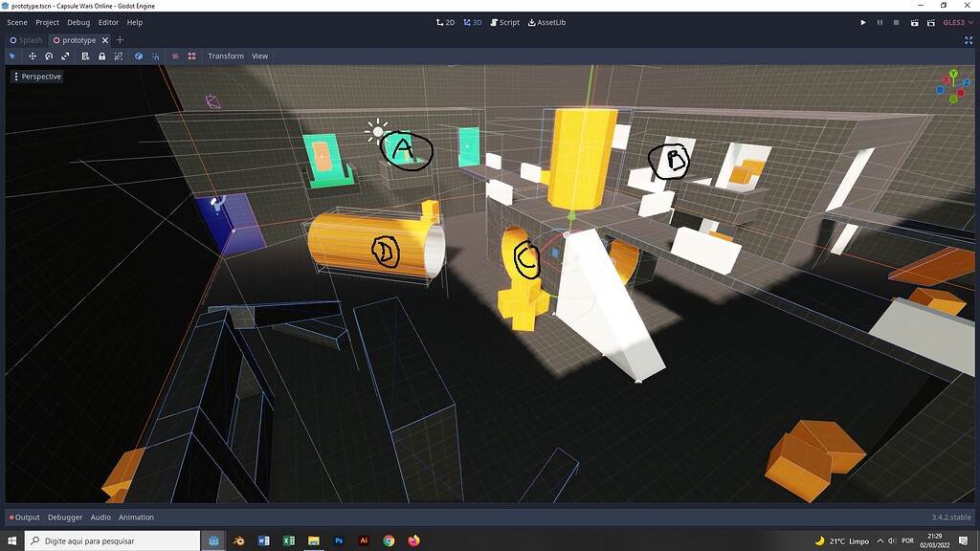Open the Debugger bottom panel
The height and width of the screenshot is (551, 980).
pos(64,517)
